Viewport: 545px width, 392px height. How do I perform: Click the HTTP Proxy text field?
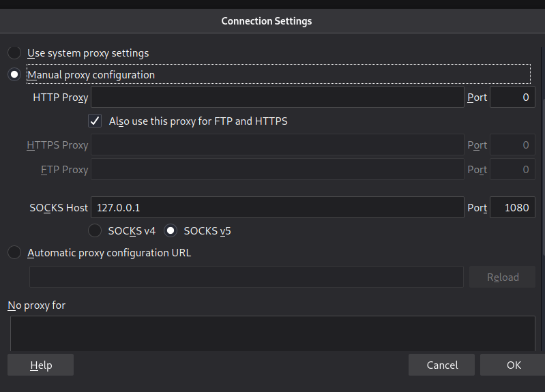click(278, 97)
